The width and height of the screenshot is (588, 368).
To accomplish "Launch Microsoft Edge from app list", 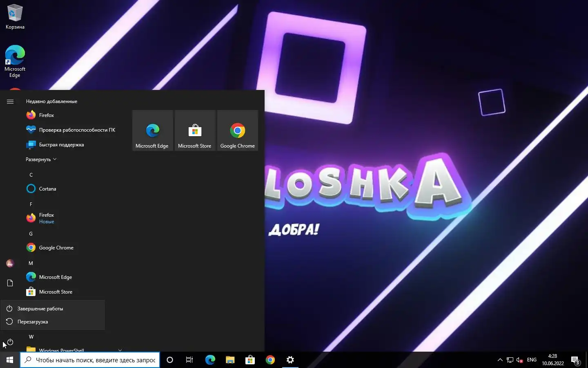I will pos(73,277).
